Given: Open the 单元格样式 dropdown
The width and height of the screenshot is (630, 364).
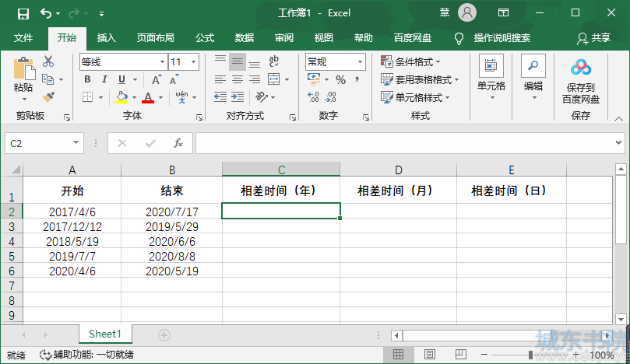Looking at the screenshot, I should 415,97.
